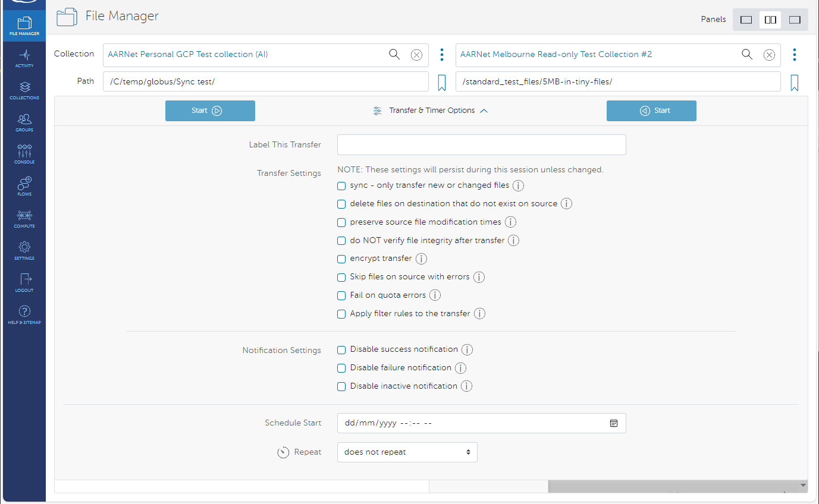This screenshot has width=819, height=504.
Task: Open the Compute section
Action: 24,219
